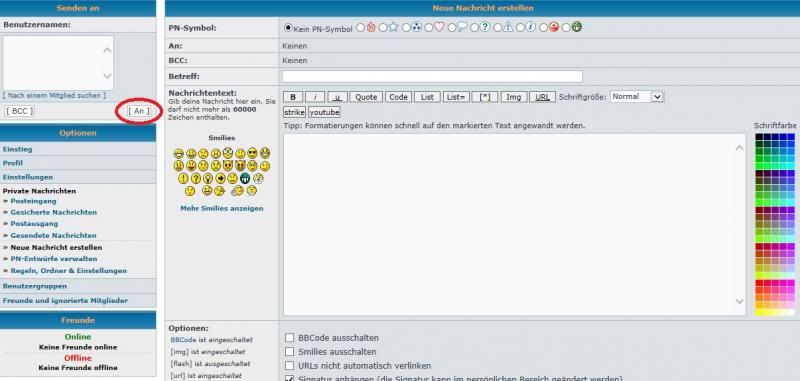Click the Bold formatting button
Screen dimensions: 800x381
coord(293,97)
